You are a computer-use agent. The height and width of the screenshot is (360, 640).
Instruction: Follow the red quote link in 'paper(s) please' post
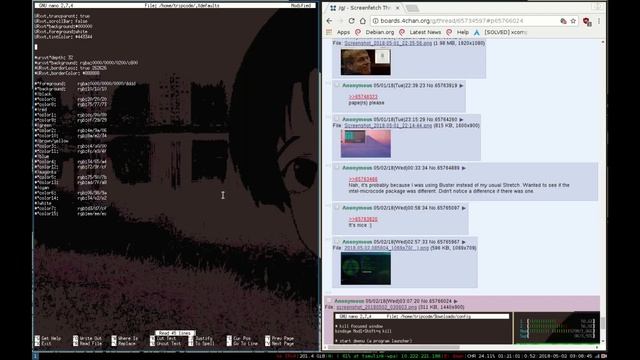[363, 97]
